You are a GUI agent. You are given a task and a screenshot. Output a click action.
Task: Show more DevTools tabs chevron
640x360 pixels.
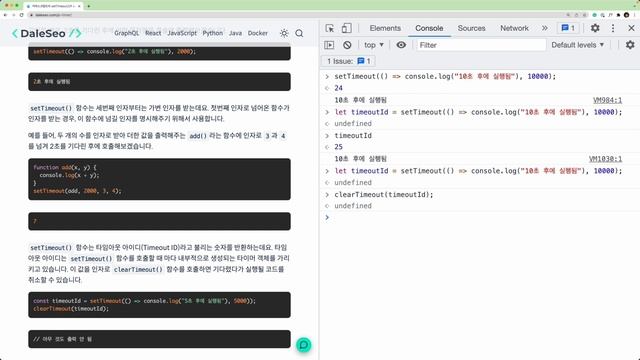click(x=544, y=28)
